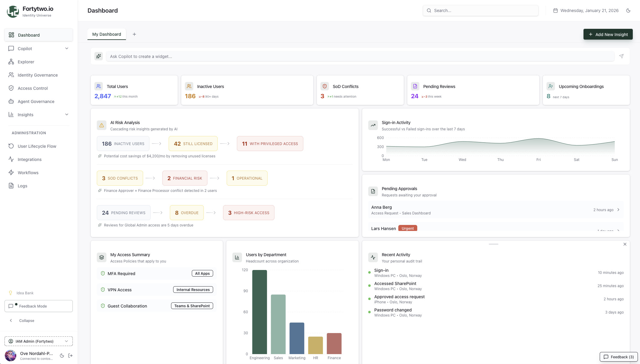Open Agent Governance from sidebar

[x=36, y=102]
